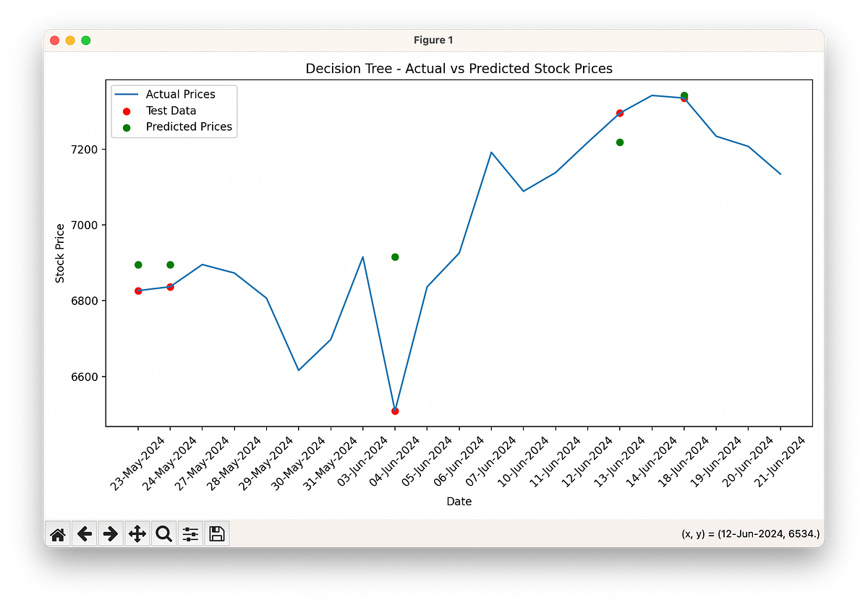Minimize the window with the yellow button
The image size is (868, 605).
pyautogui.click(x=70, y=40)
